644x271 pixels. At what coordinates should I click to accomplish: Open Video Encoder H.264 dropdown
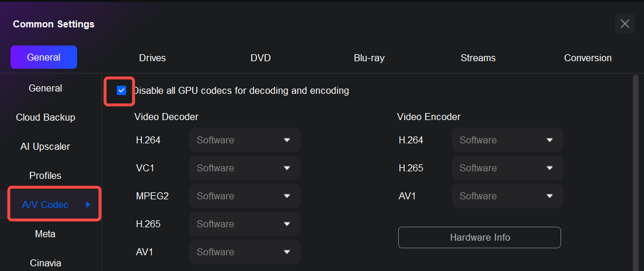(507, 140)
